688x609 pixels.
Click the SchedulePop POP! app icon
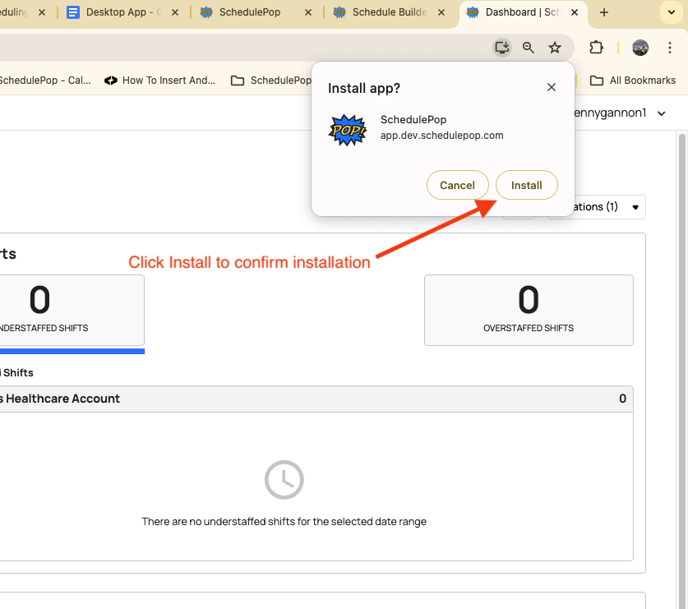click(x=348, y=130)
